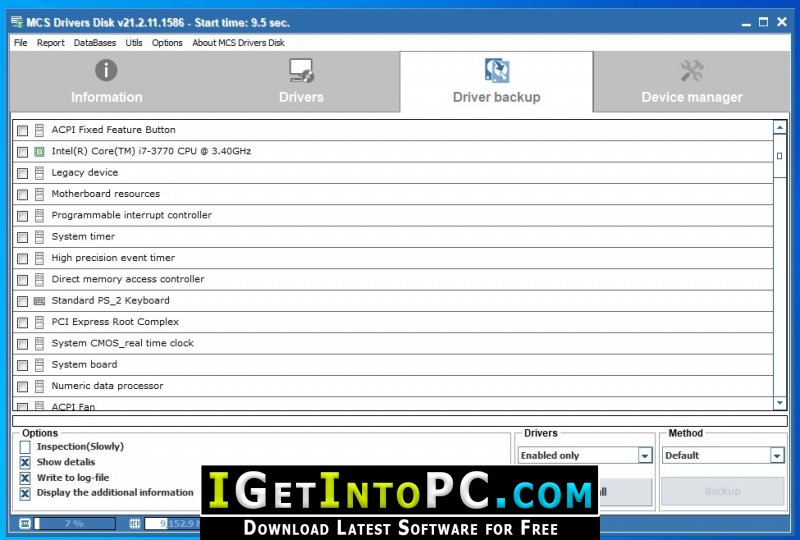This screenshot has width=800, height=540.
Task: Click the Programmable interrupt controller row icon
Action: click(x=39, y=215)
